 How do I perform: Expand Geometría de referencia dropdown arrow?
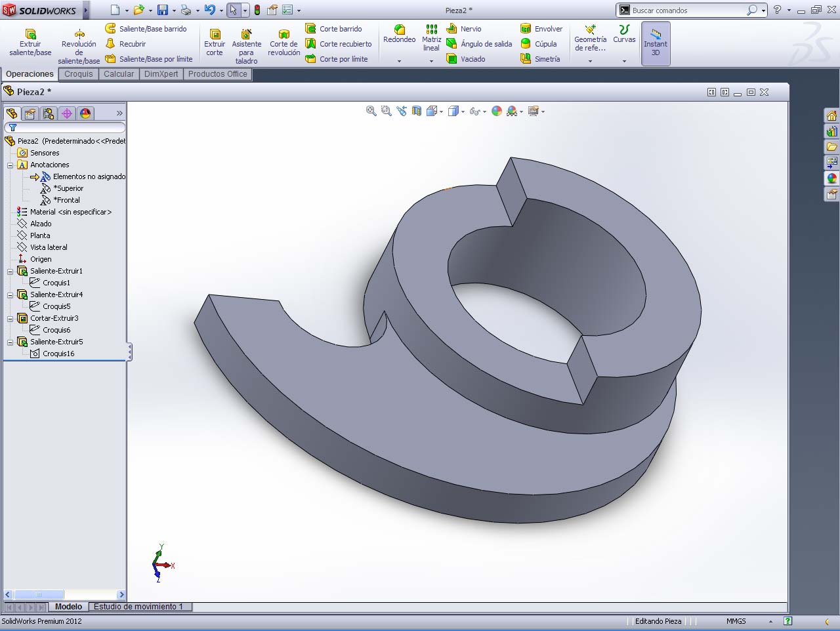tap(590, 61)
